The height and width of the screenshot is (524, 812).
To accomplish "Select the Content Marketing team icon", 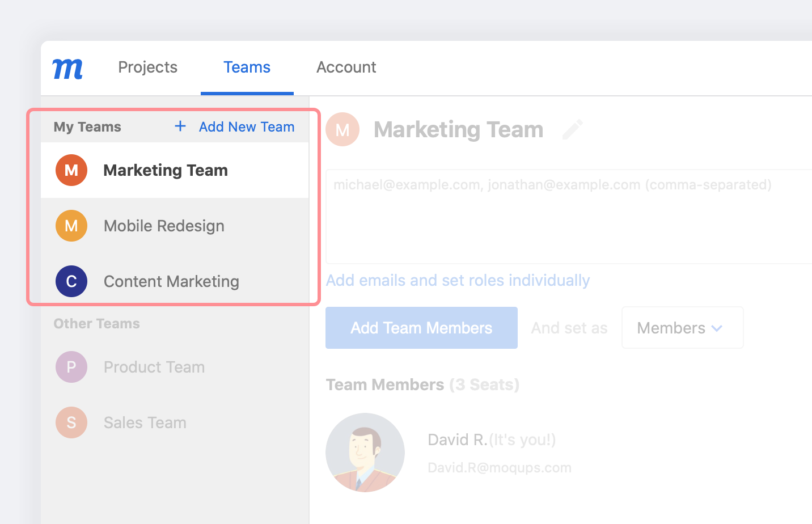I will [71, 281].
